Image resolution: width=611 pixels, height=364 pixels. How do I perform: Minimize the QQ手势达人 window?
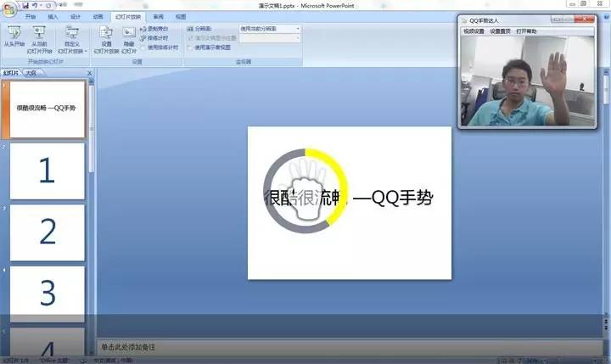point(557,20)
